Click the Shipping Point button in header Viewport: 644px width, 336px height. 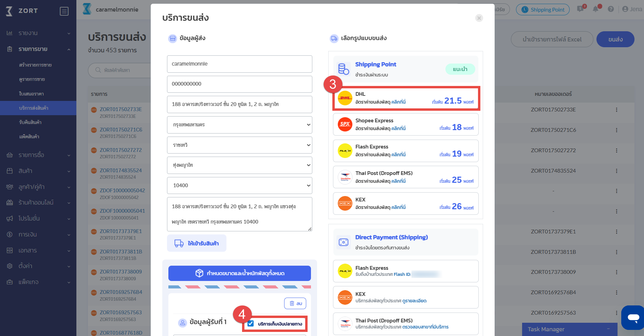click(542, 10)
